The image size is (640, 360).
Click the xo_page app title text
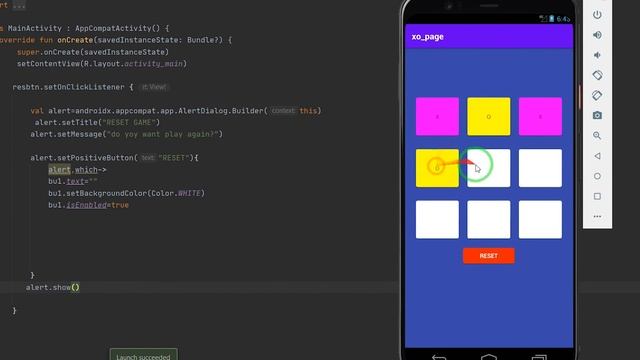tap(427, 37)
